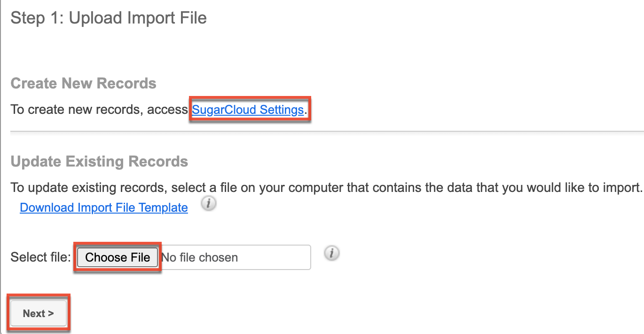Click the "Update Existing Records" heading
The height and width of the screenshot is (334, 644).
99,161
